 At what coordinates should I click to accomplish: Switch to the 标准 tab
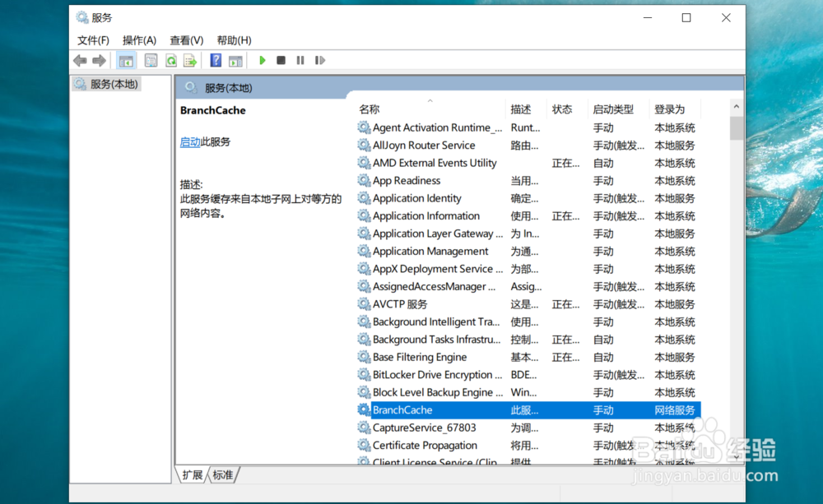(x=224, y=474)
